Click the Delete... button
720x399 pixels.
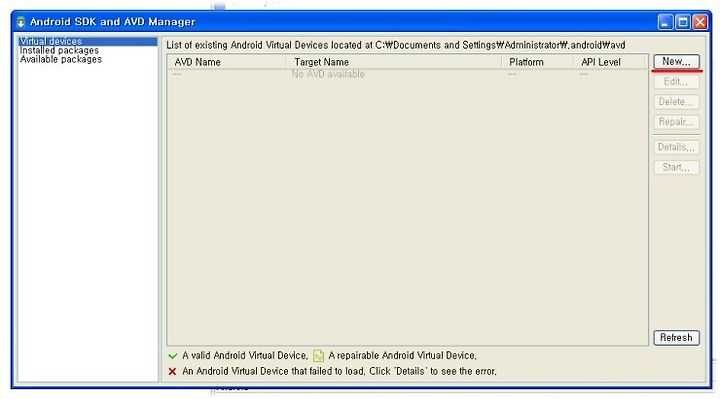(x=676, y=102)
